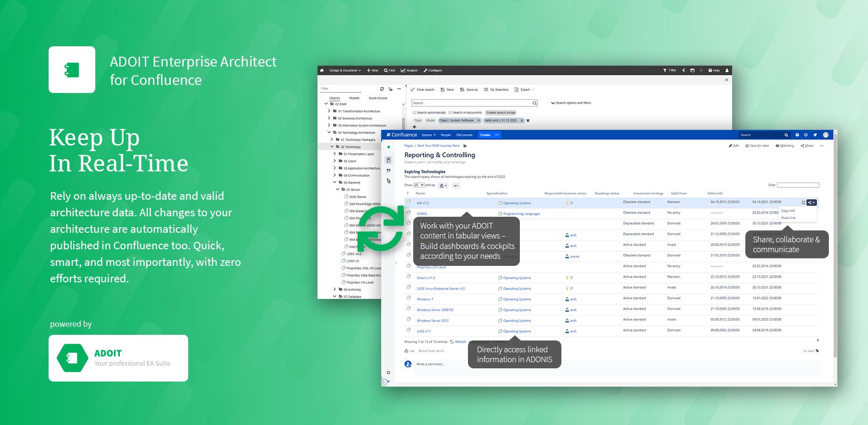The width and height of the screenshot is (868, 425).
Task: Open the user profile icon in ADOIT
Action: click(727, 70)
